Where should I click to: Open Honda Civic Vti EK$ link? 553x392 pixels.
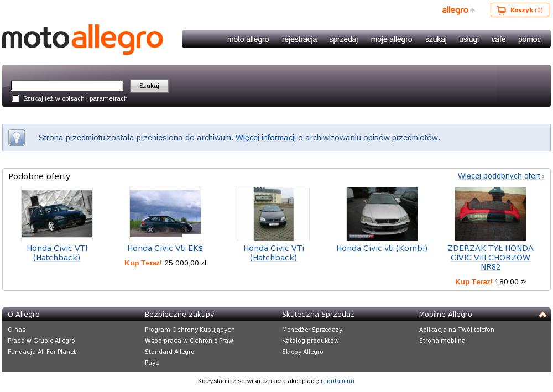[165, 249]
